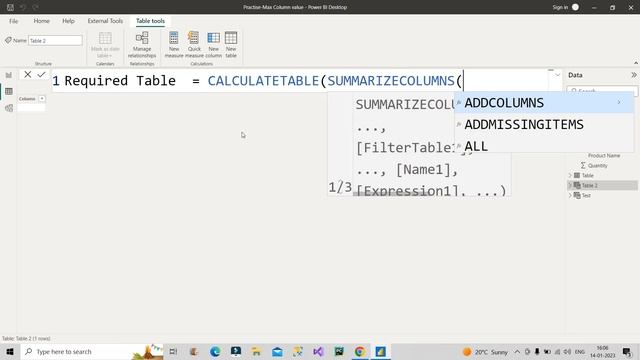Cancel the formula with X icon

pos(27,75)
